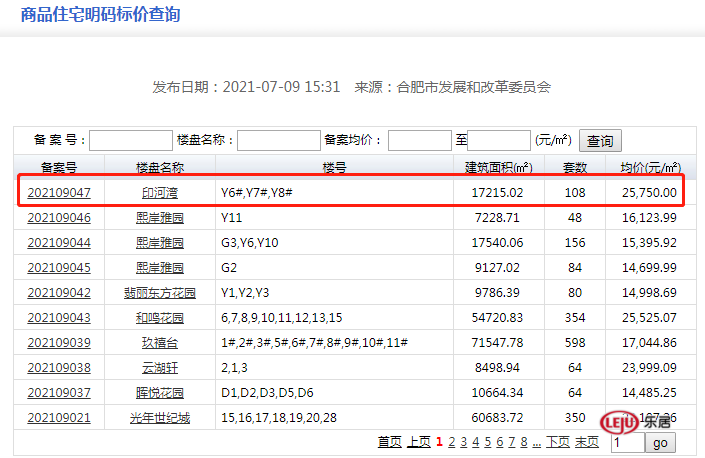
Task: Go to page 6
Action: pos(500,442)
